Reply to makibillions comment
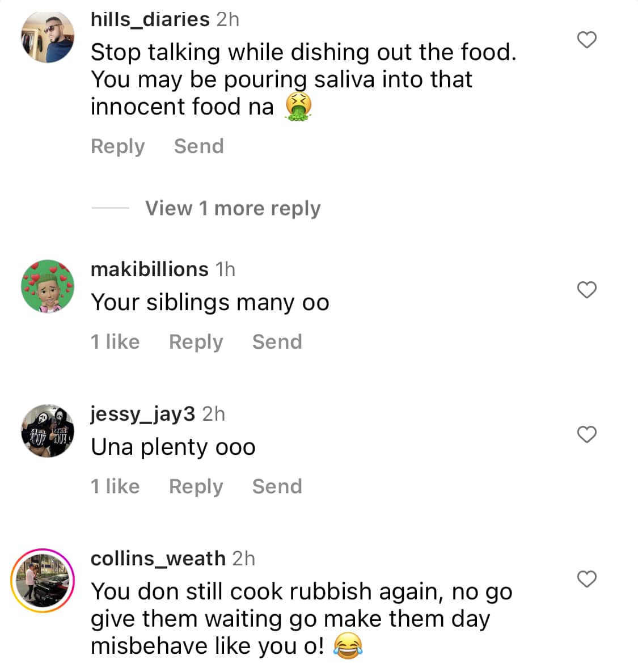The width and height of the screenshot is (638, 672). click(196, 342)
